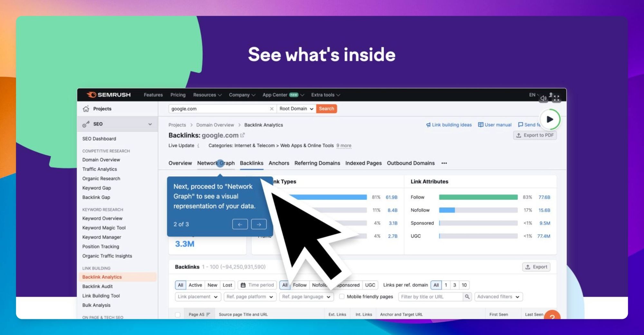
Task: Open more tabs ellipsis menu
Action: click(444, 163)
